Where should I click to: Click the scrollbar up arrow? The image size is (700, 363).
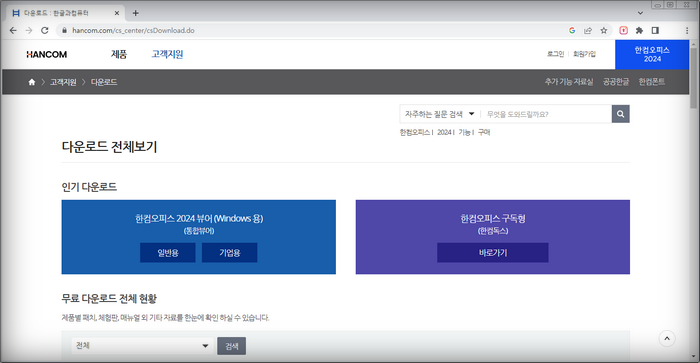click(x=693, y=44)
